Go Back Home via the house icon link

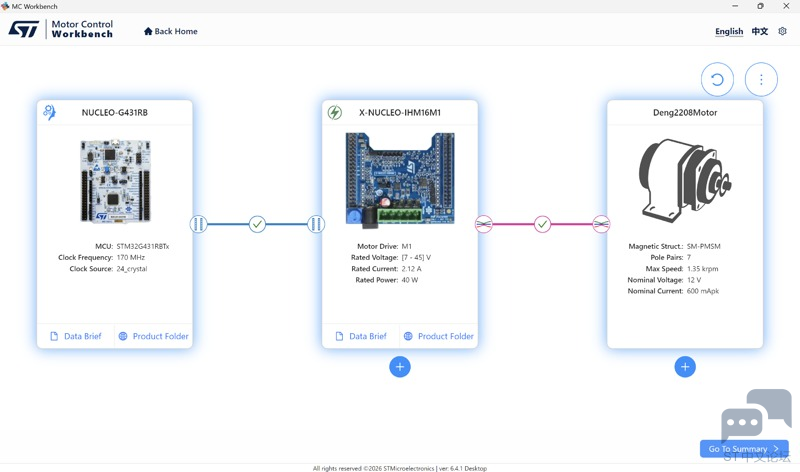point(170,31)
